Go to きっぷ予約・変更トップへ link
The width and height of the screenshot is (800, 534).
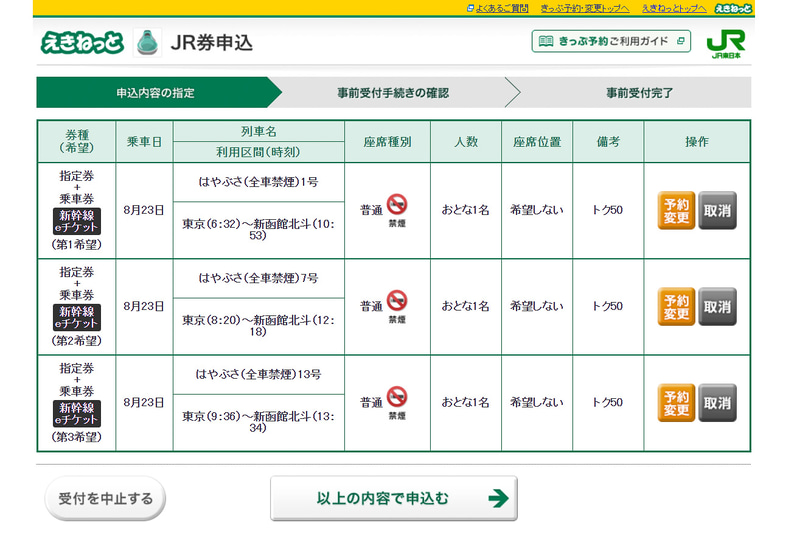click(x=585, y=8)
